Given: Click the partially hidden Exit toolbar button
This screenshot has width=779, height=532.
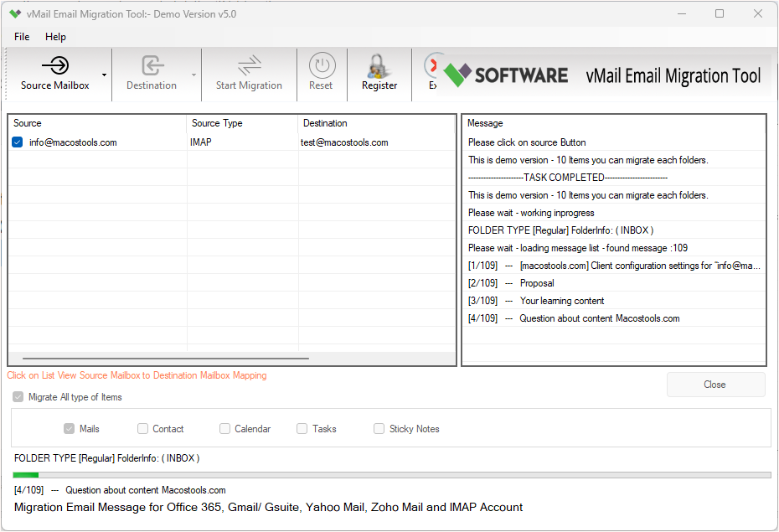Looking at the screenshot, I should click(431, 75).
